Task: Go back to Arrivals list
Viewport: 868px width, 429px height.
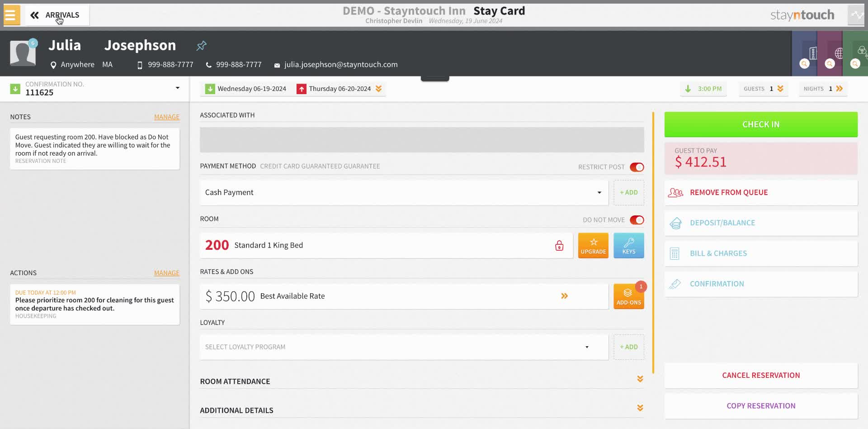Action: pos(57,15)
